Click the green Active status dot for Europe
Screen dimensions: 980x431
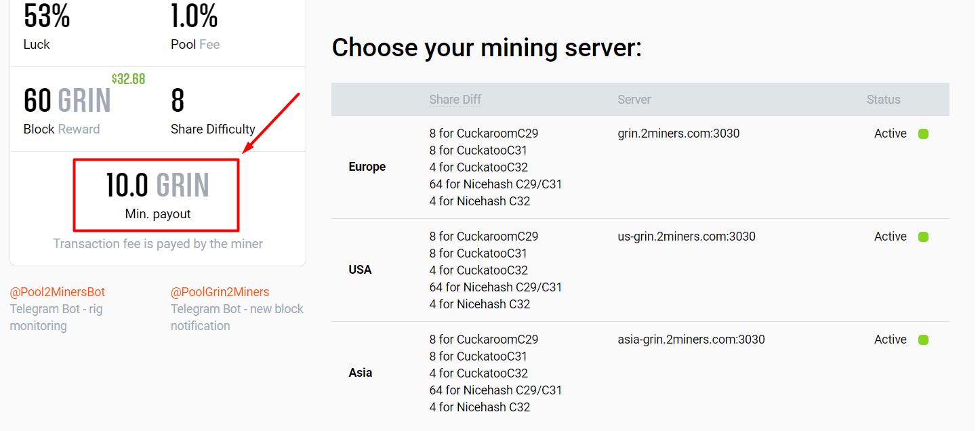[x=924, y=134]
